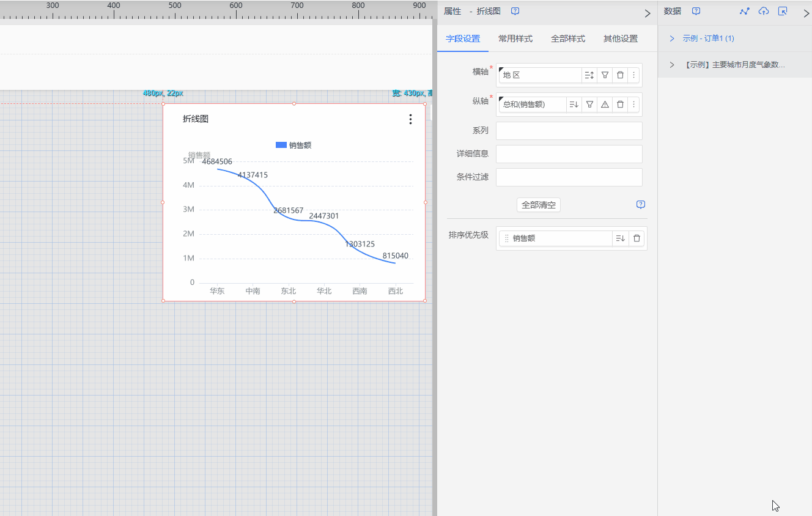The width and height of the screenshot is (812, 516).
Task: Click the help icon next to 属性 - 折线图
Action: coord(515,12)
